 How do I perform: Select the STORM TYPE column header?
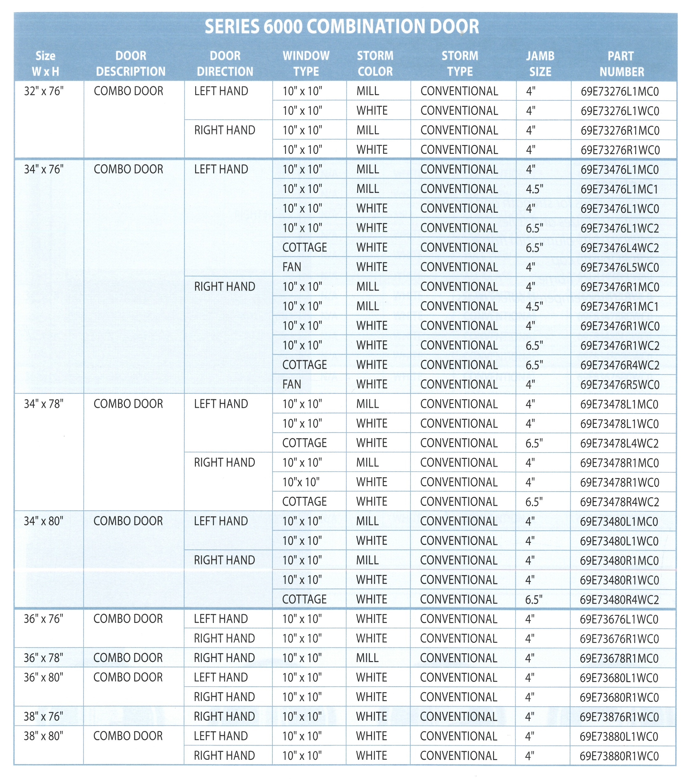point(460,64)
